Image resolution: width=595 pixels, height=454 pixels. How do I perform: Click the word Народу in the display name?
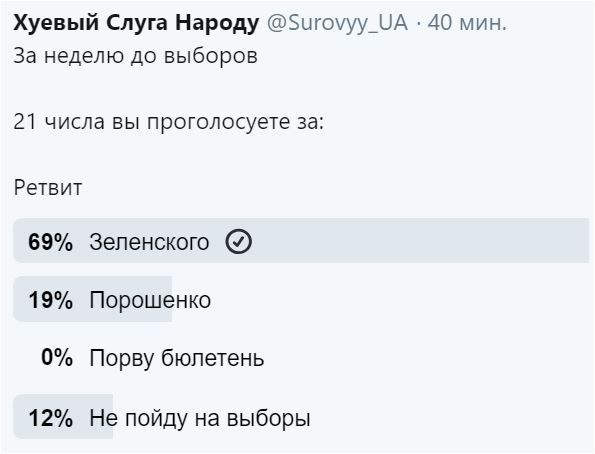[217, 23]
